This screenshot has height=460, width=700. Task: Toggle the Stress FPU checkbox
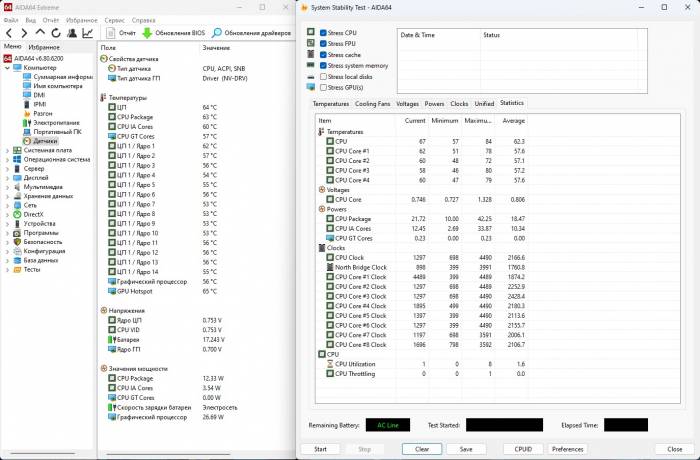[323, 44]
